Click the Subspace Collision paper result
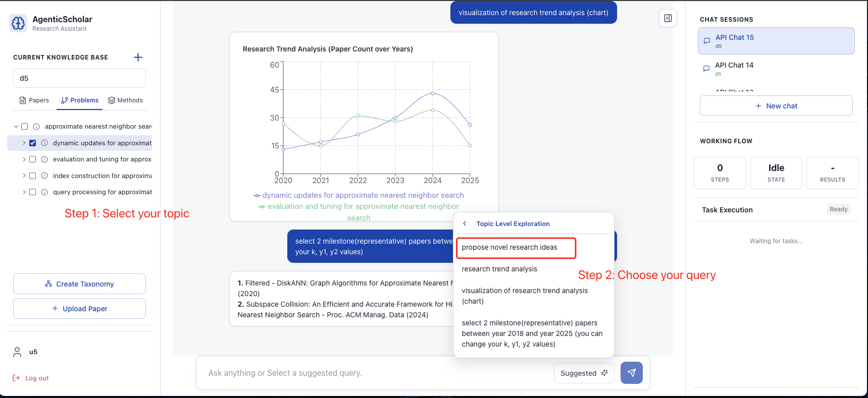This screenshot has width=868, height=398. click(346, 309)
